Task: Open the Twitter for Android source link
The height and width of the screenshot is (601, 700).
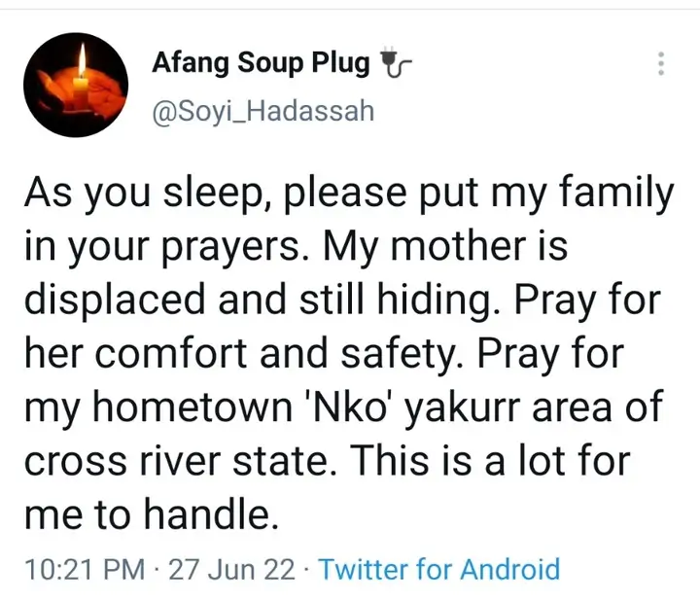Action: pyautogui.click(x=439, y=569)
